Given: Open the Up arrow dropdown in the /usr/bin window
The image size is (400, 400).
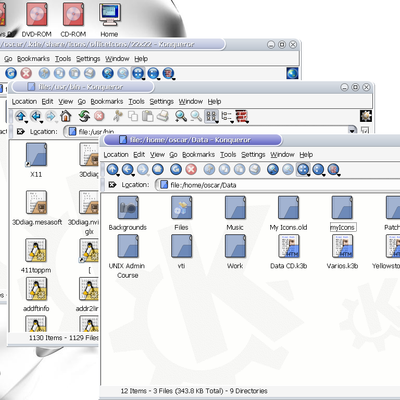Looking at the screenshot, I should 26,122.
